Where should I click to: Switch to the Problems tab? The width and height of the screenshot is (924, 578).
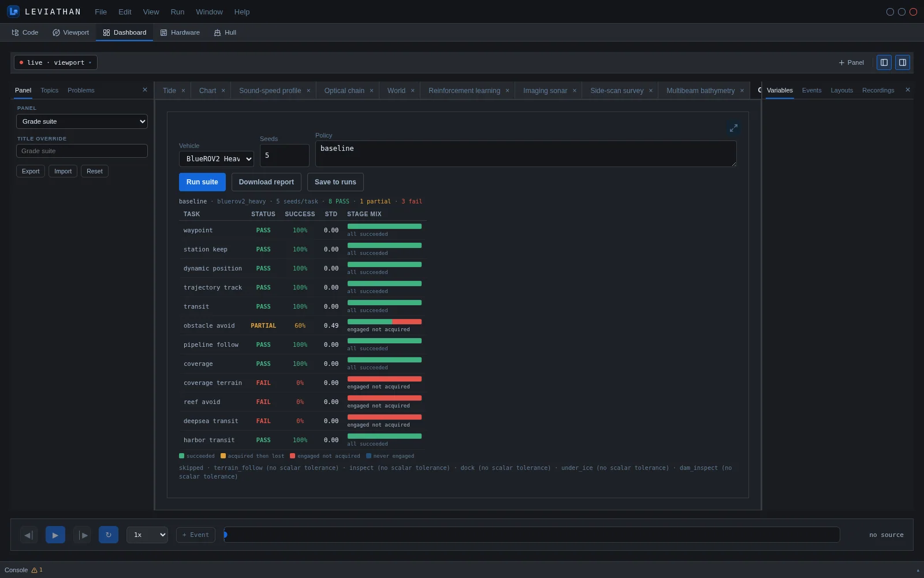[81, 90]
